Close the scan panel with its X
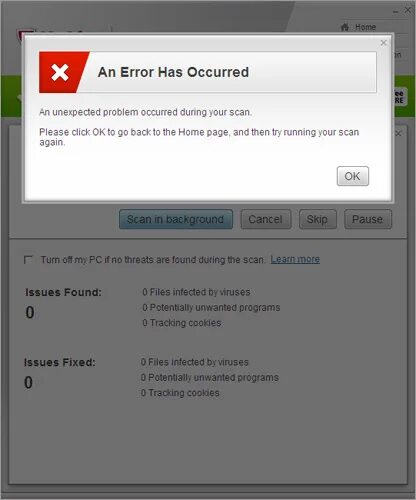This screenshot has width=416, height=500. pyautogui.click(x=398, y=133)
